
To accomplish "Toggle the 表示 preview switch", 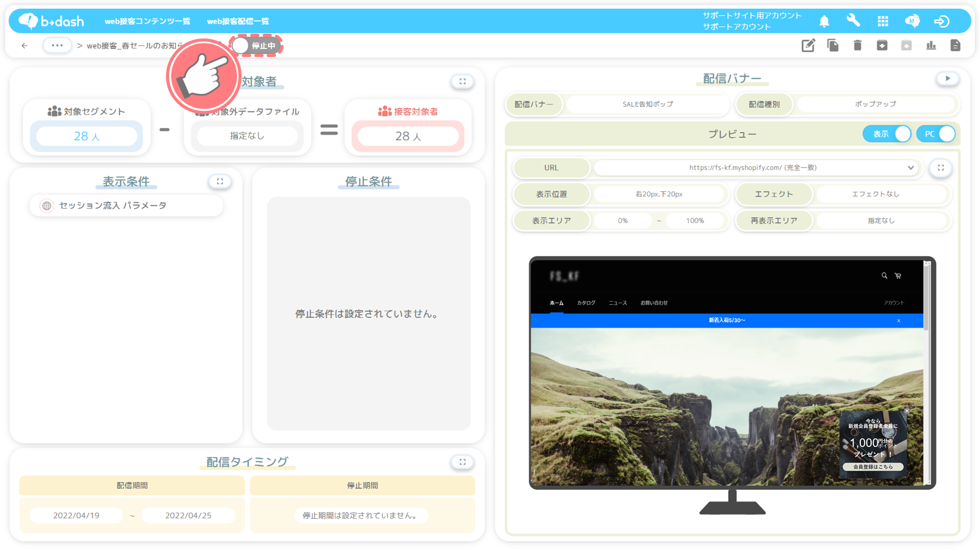I will click(887, 134).
